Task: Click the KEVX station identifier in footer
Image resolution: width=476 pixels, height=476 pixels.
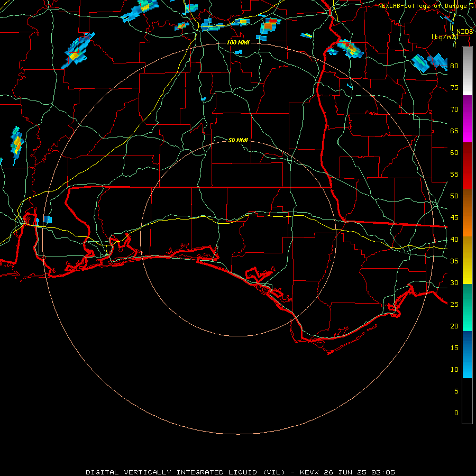Action: tap(310, 472)
